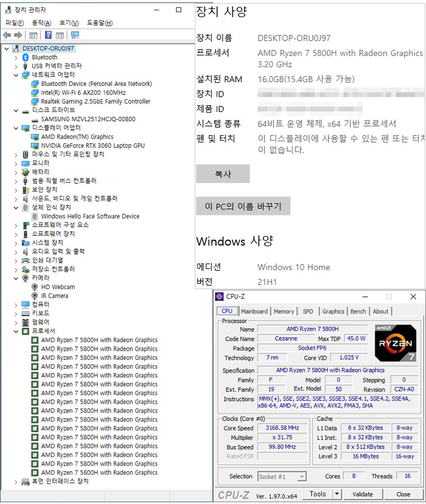The width and height of the screenshot is (426, 504).
Task: Click the Windows Hello Face Software Device icon
Action: click(35, 216)
